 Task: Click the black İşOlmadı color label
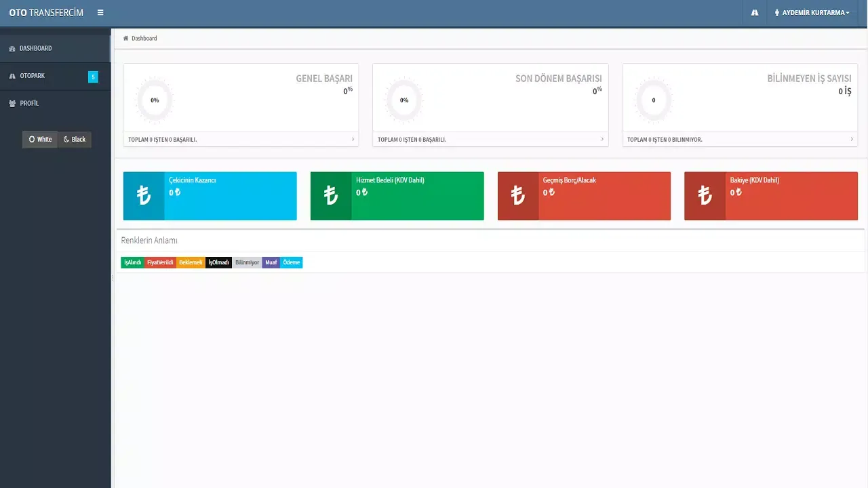(218, 262)
